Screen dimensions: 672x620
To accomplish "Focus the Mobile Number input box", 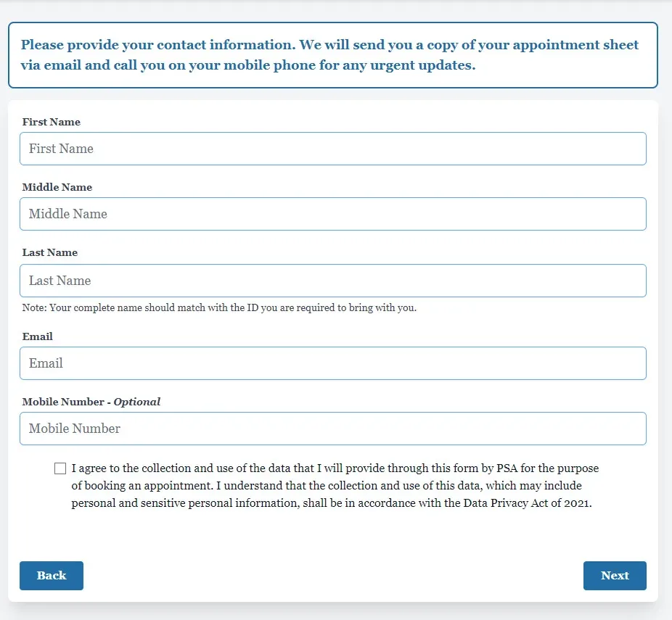I will coord(332,428).
